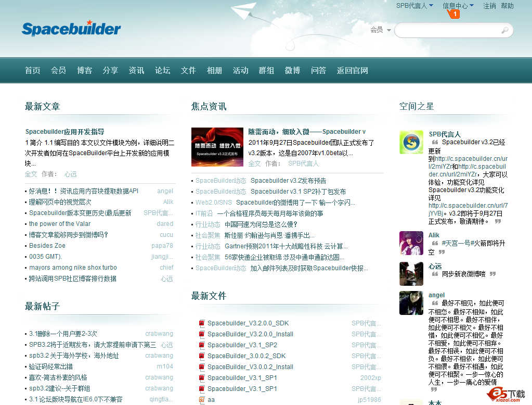Go to 首页 in navigation bar
Screen dimensions: 532x405
coord(33,70)
